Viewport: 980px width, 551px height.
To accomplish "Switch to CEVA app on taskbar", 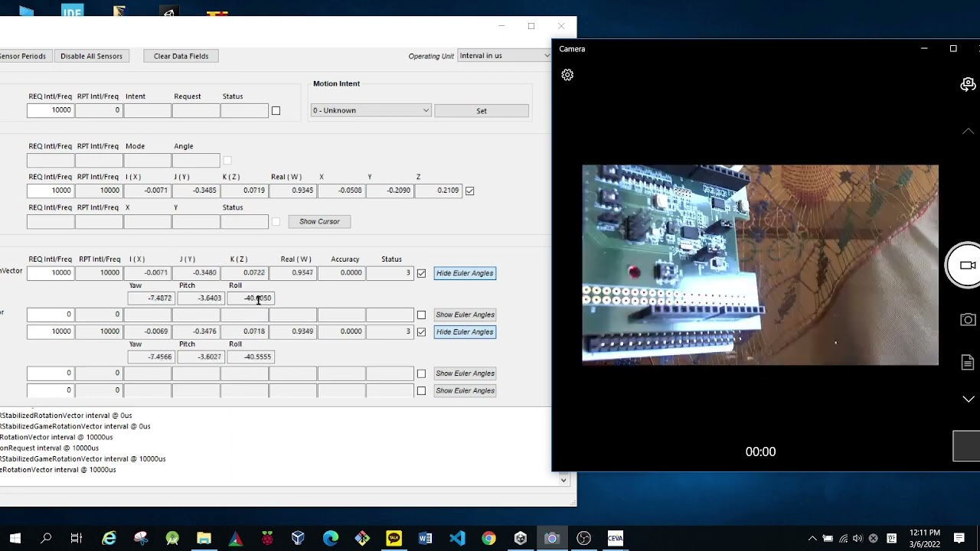I will coord(616,538).
